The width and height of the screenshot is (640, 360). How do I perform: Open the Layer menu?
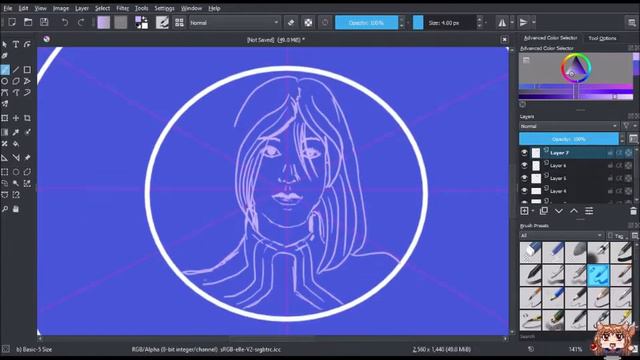(x=82, y=8)
